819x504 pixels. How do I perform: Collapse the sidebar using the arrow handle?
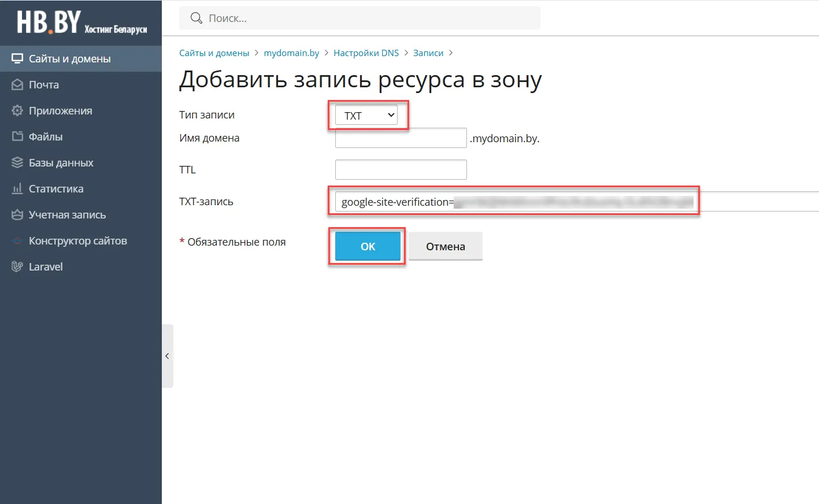[167, 356]
